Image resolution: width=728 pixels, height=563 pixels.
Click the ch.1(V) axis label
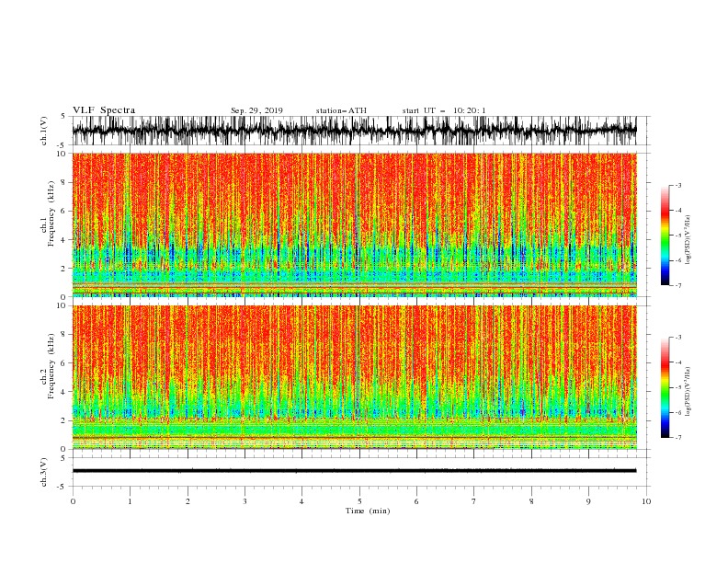44,131
